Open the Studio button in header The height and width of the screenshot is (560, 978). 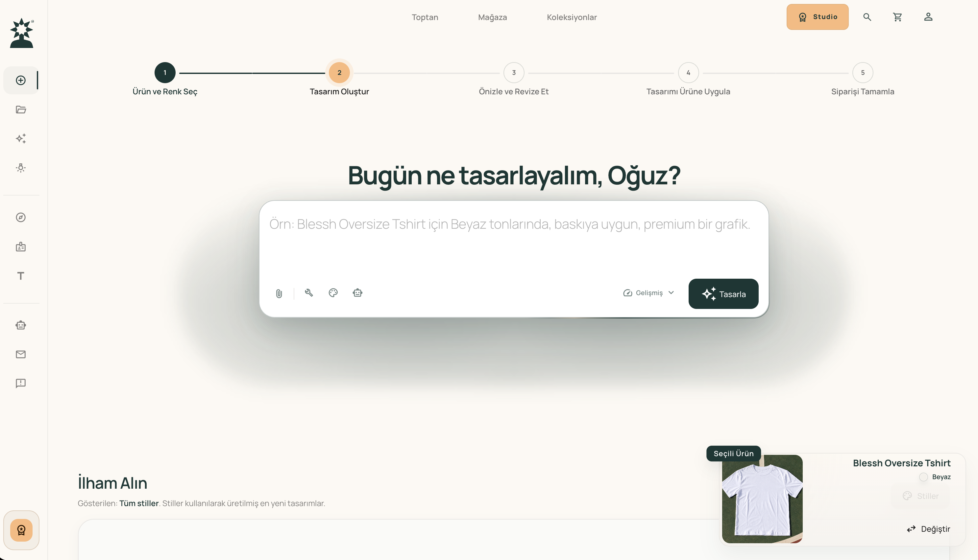[x=817, y=17]
